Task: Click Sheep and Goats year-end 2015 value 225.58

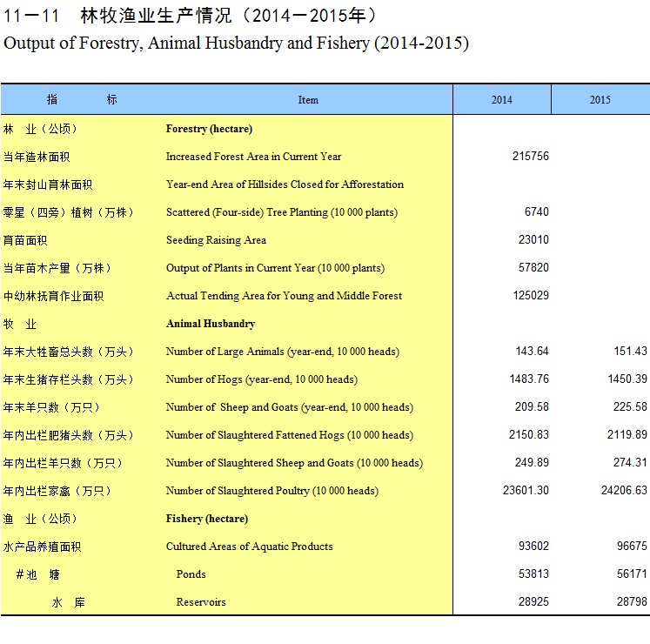Action: coord(629,407)
